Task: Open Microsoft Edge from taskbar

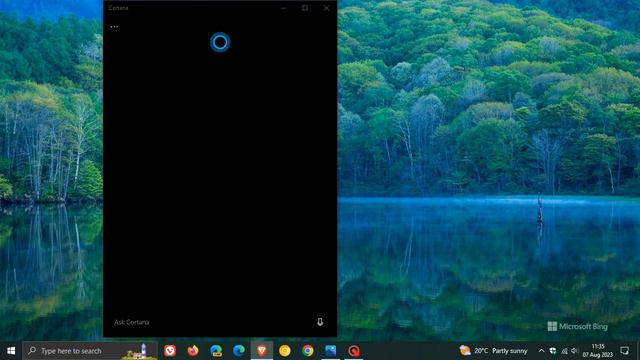Action: coord(239,351)
